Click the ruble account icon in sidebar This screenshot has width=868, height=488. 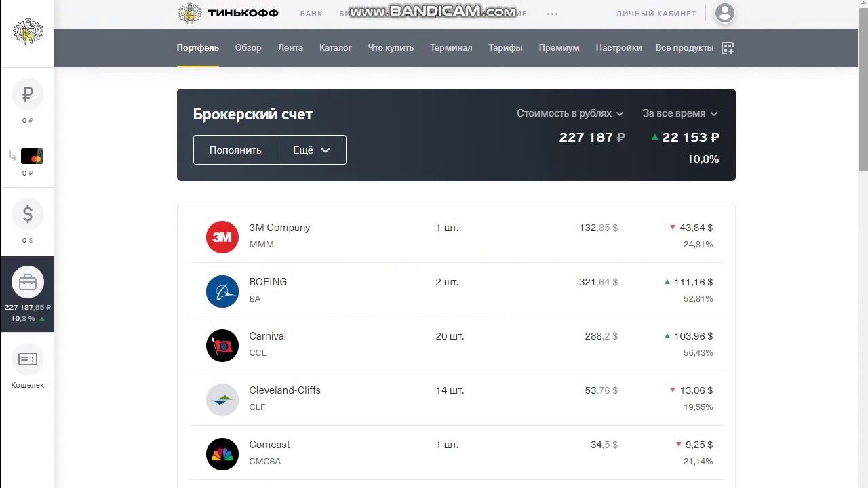point(28,95)
